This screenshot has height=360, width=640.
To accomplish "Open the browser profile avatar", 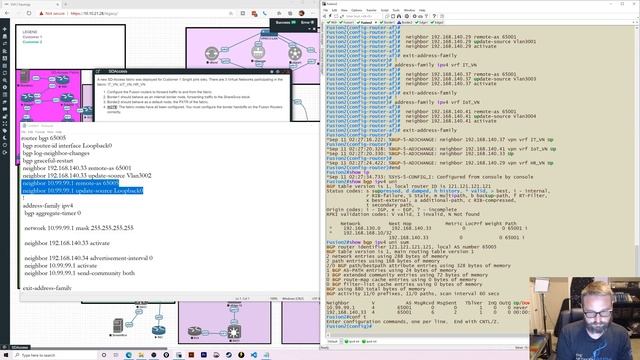I will click(x=302, y=13).
